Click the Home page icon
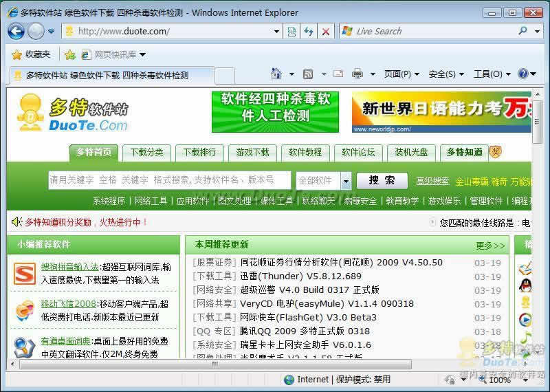 pos(276,74)
